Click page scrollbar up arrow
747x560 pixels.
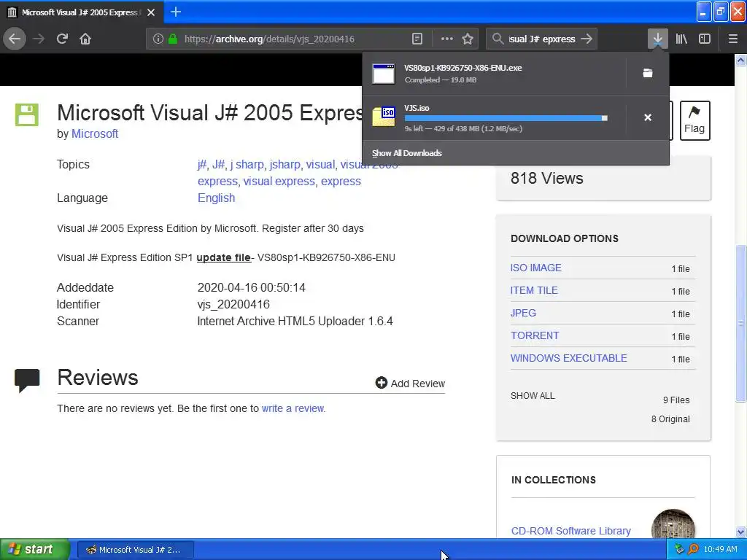(741, 60)
